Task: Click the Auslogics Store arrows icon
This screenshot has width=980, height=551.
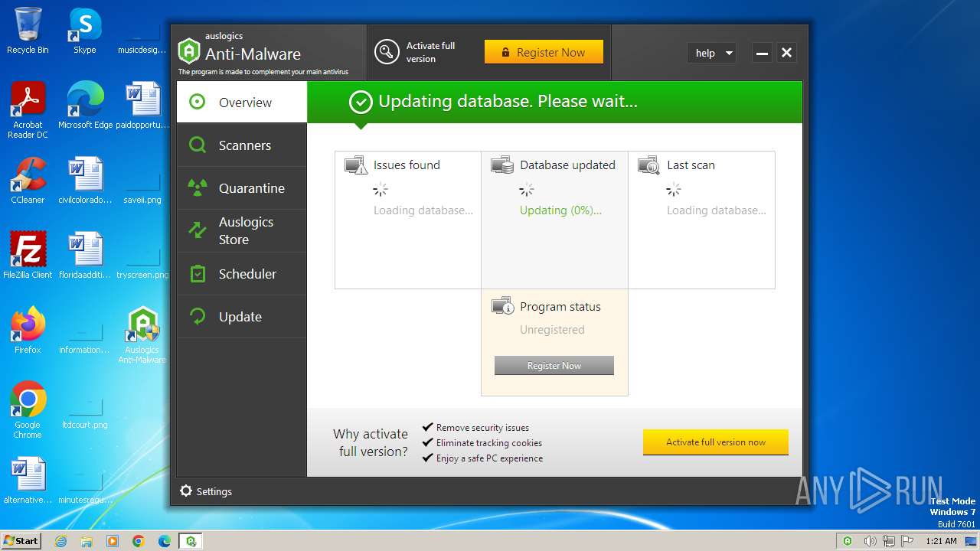Action: (x=198, y=230)
